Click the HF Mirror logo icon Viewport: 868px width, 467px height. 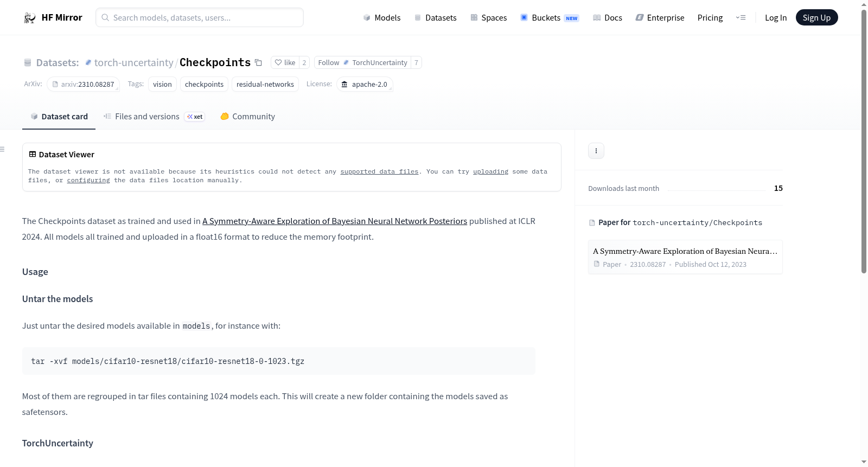click(x=29, y=18)
